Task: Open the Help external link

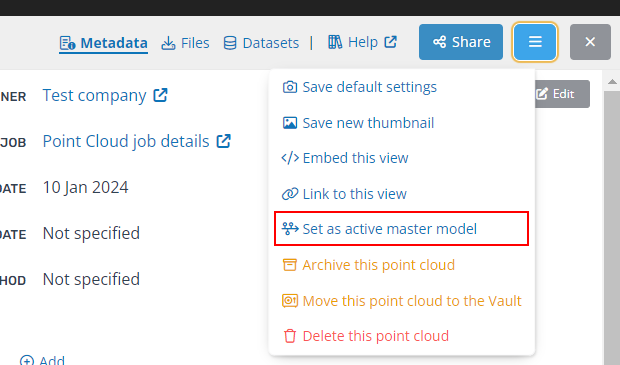Action: point(362,42)
